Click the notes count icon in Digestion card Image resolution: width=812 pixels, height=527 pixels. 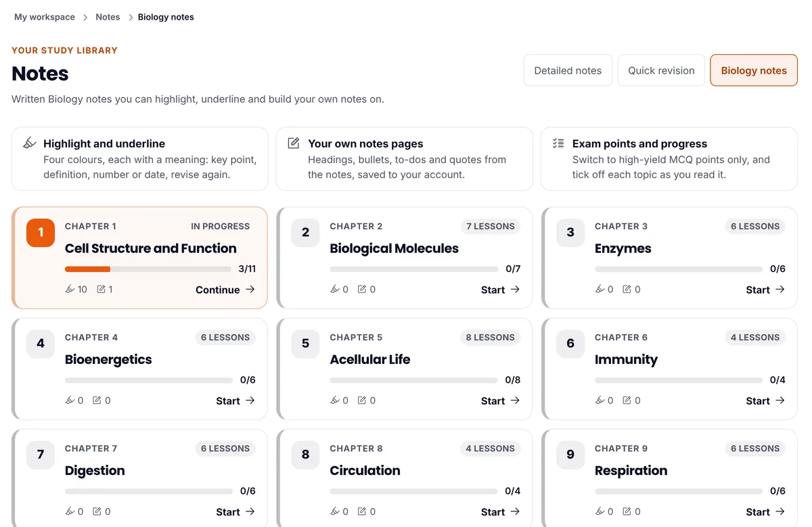point(97,511)
